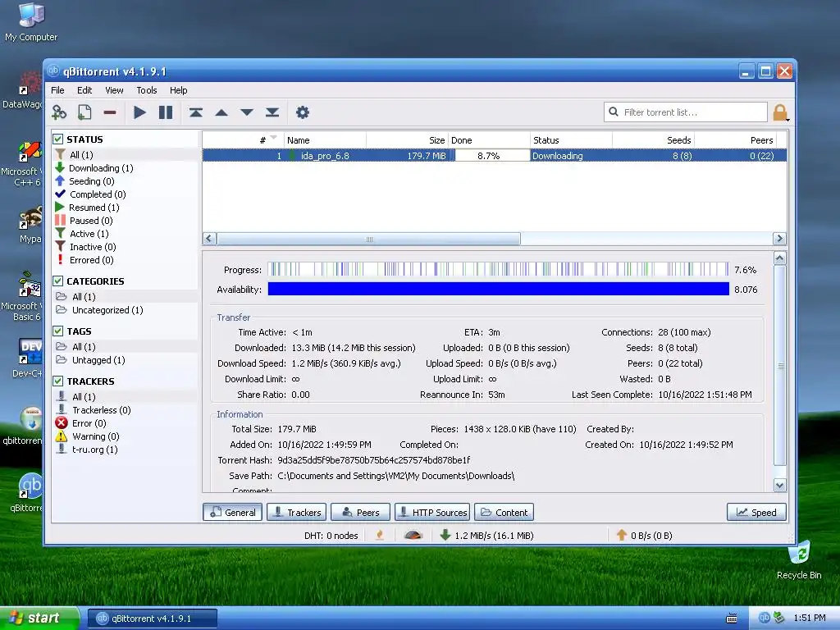
Task: Open the File menu
Action: (x=57, y=90)
